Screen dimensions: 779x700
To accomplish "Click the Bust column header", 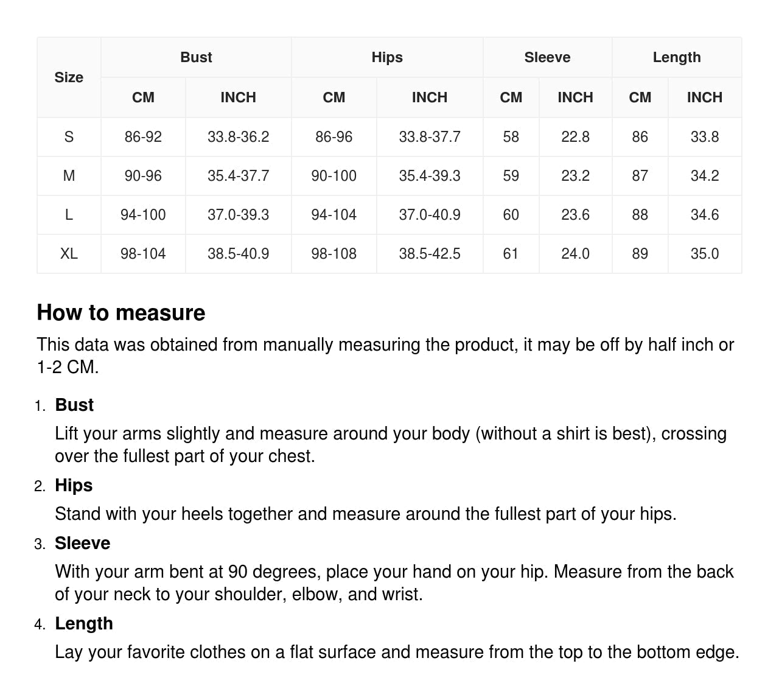I will coord(196,57).
